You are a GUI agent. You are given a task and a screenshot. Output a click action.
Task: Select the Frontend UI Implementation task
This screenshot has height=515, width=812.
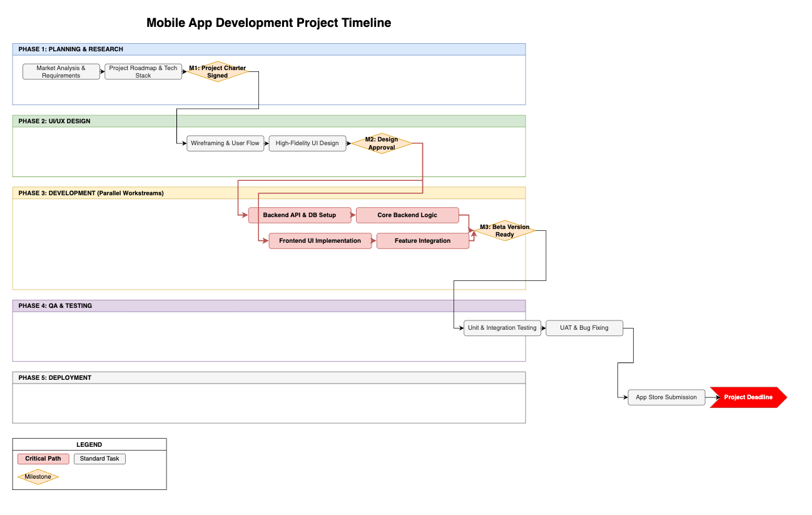tap(320, 241)
